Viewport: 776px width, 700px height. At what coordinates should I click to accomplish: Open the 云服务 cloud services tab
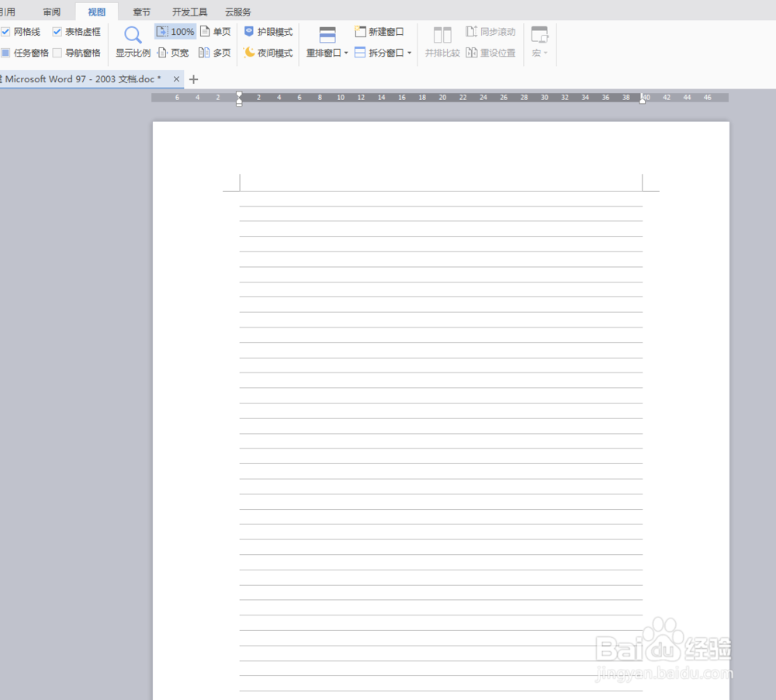(238, 12)
